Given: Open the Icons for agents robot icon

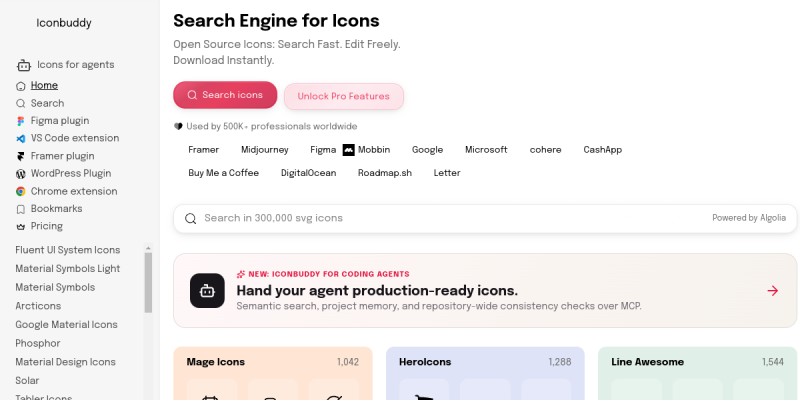Looking at the screenshot, I should coord(23,65).
